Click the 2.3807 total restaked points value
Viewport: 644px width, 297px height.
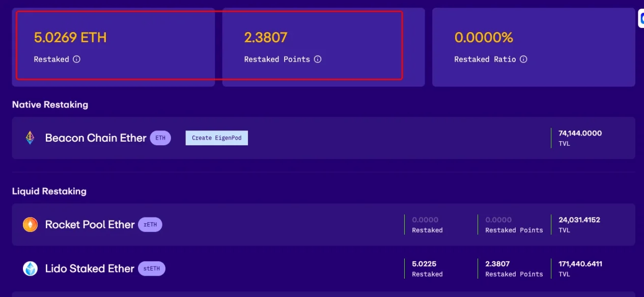click(x=266, y=38)
